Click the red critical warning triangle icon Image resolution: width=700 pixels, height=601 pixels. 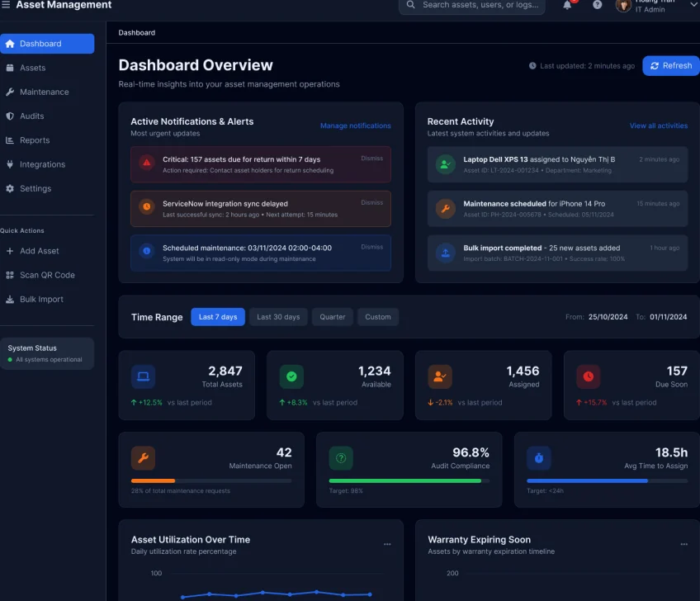[x=146, y=163]
